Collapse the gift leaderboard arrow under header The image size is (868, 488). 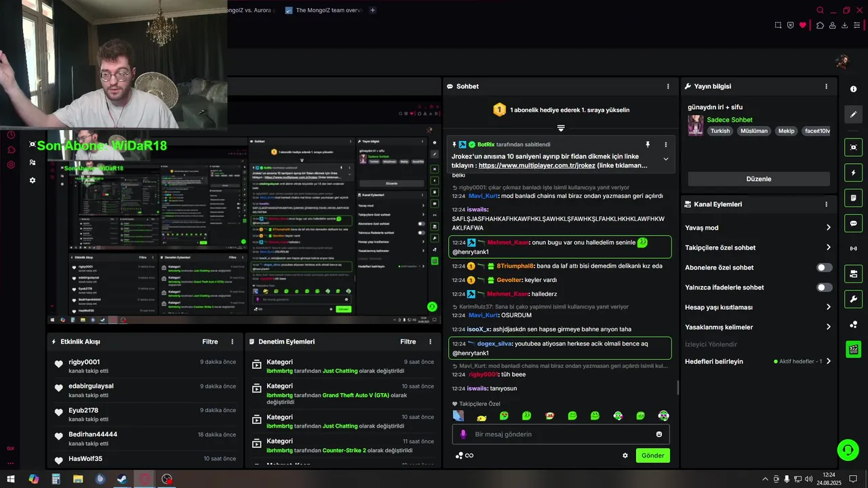[x=561, y=127]
